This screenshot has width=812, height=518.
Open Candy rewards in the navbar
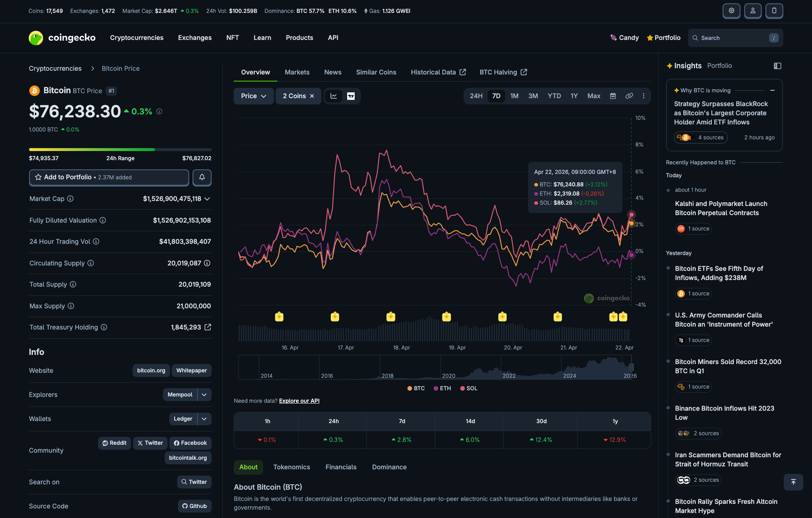click(x=624, y=37)
